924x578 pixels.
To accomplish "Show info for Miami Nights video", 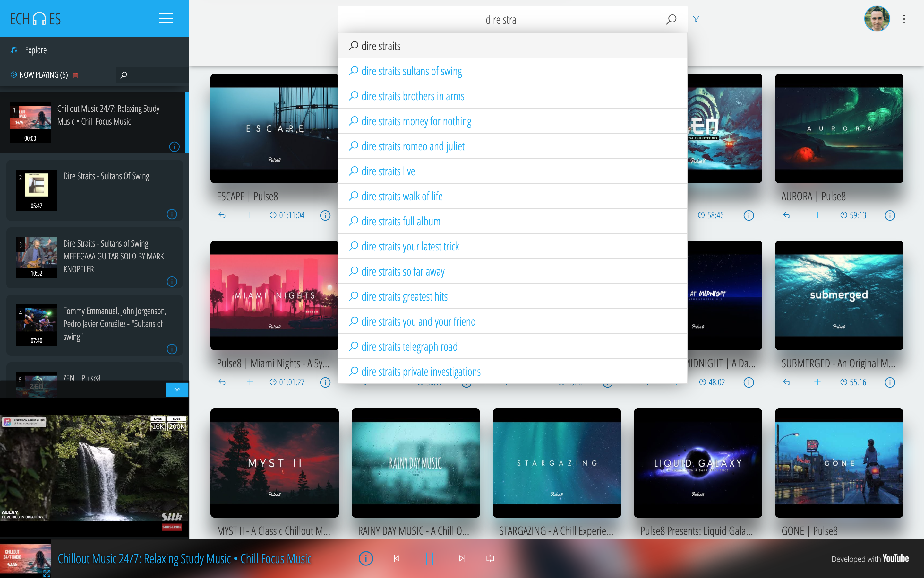I will coord(325,383).
